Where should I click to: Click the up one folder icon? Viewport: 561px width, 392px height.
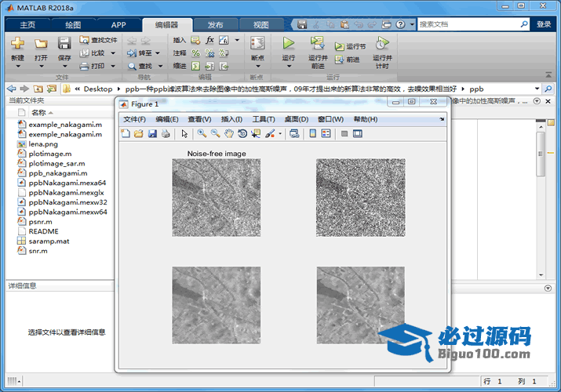pyautogui.click(x=38, y=89)
